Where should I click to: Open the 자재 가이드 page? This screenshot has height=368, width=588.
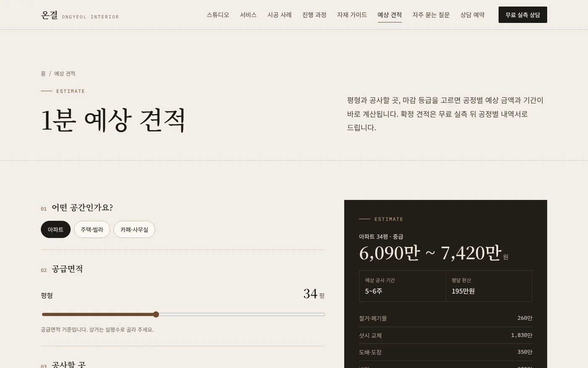tap(352, 15)
